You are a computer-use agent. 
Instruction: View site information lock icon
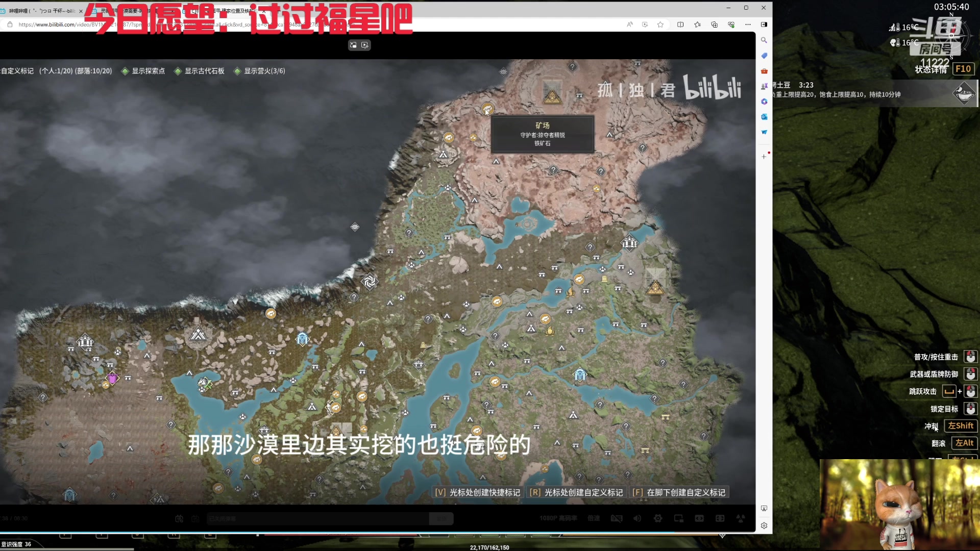pyautogui.click(x=10, y=24)
